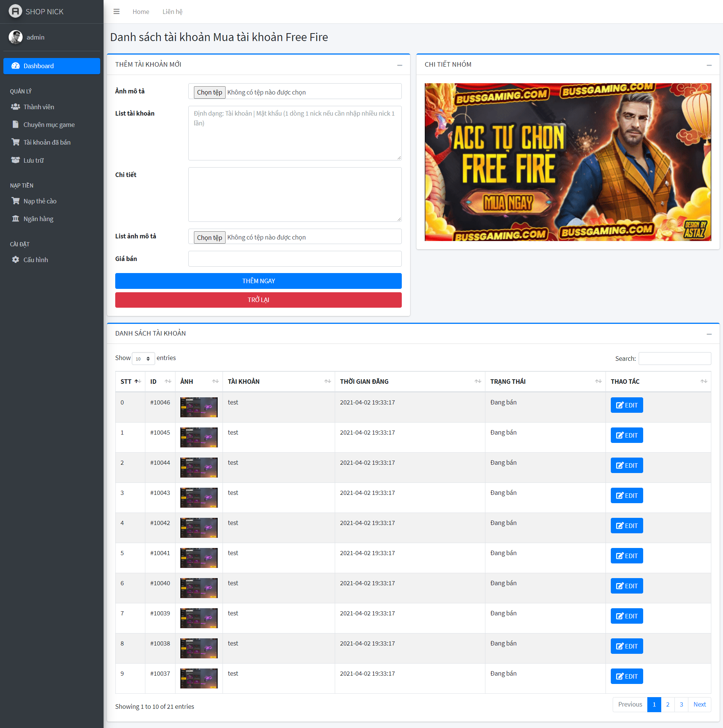Click the Cấu hình gear icon

tap(15, 260)
